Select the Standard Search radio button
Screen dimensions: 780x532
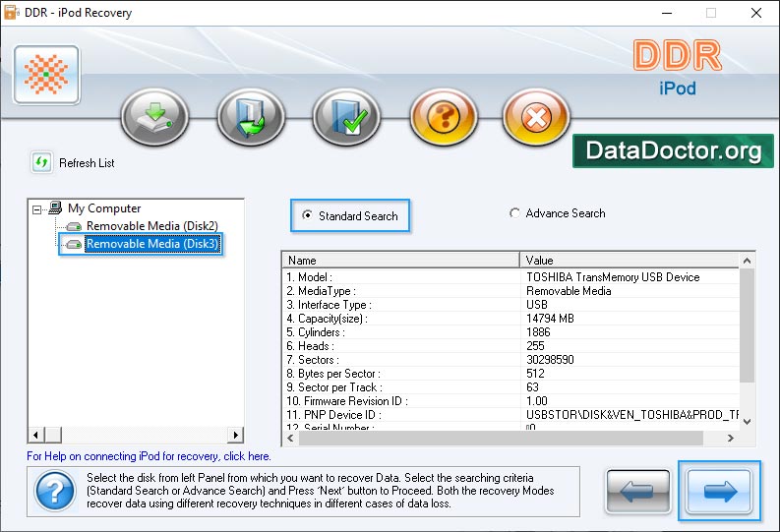pos(308,216)
